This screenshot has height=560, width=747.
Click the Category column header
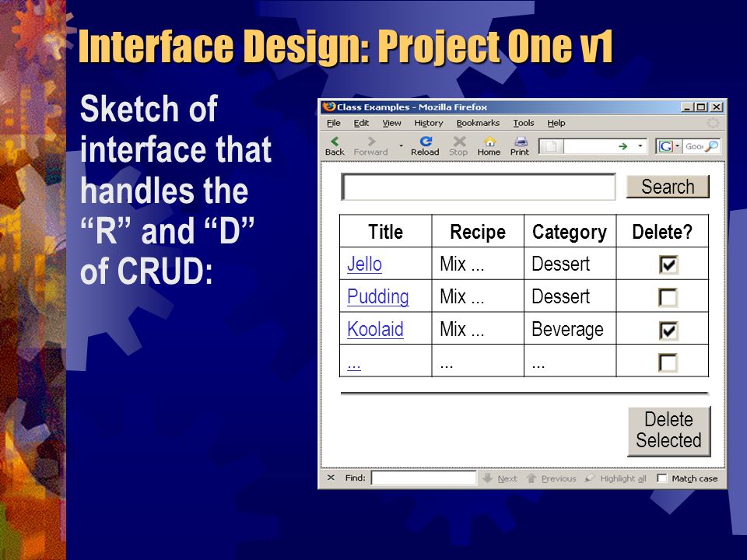tap(570, 232)
